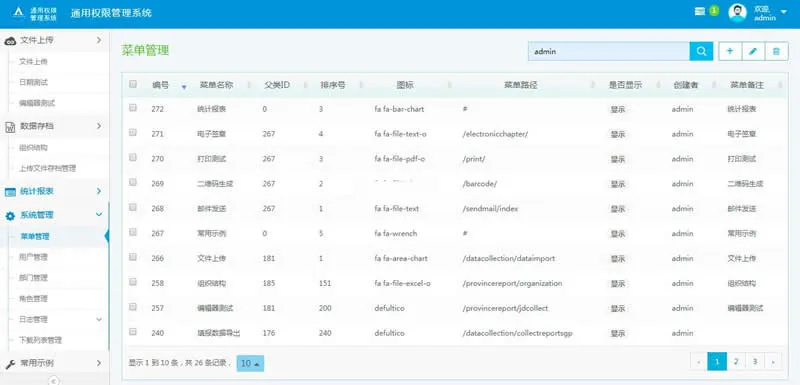The height and width of the screenshot is (385, 800).
Task: Select 下载列表管理 in the sidebar
Action: (x=41, y=340)
